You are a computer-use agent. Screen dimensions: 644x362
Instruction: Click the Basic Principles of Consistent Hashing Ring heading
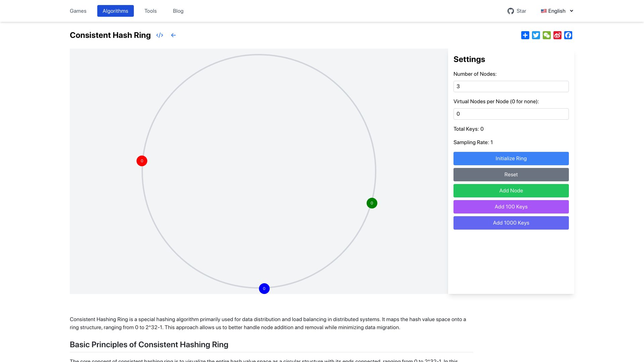point(149,345)
